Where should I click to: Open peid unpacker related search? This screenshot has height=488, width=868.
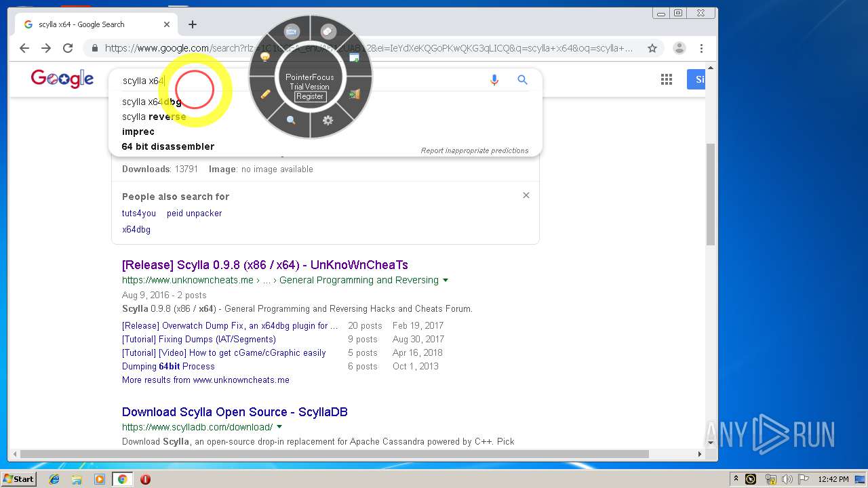[194, 213]
